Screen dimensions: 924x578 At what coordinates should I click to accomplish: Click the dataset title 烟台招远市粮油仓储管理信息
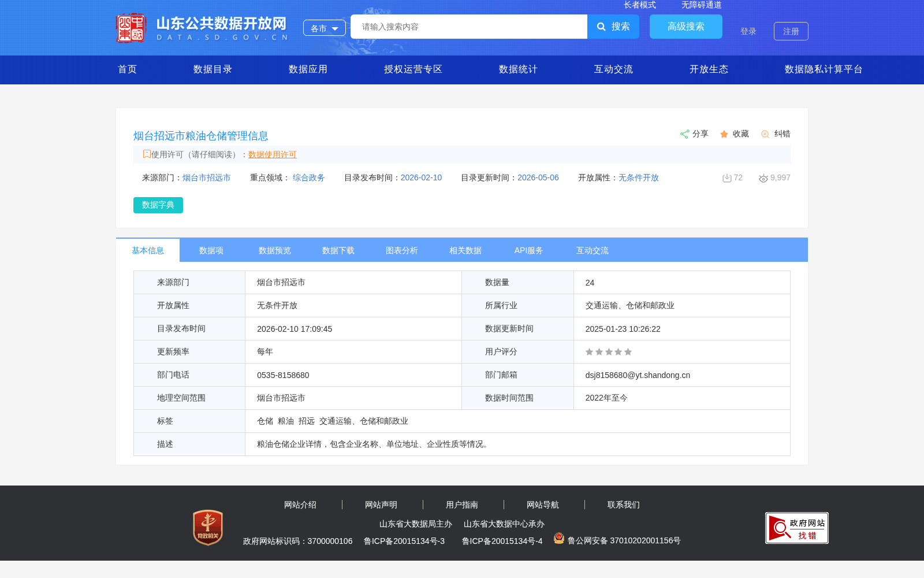click(x=201, y=136)
